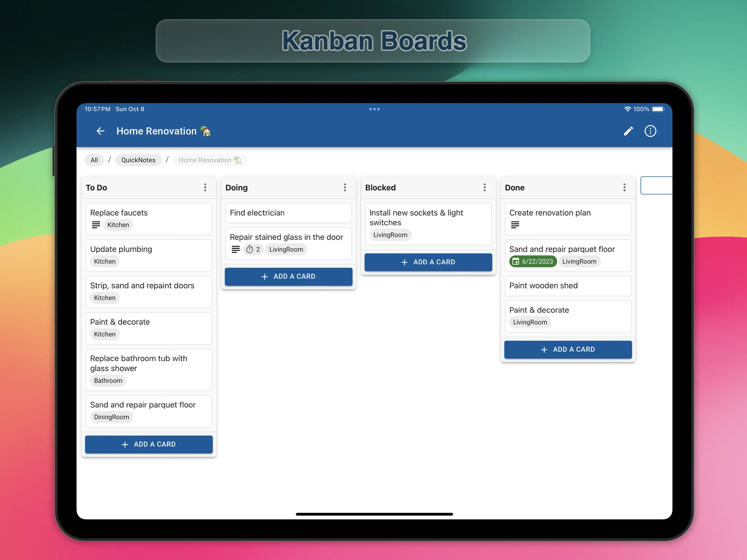Select the Bathroom tag chip
This screenshot has height=560, width=747.
pyautogui.click(x=108, y=381)
